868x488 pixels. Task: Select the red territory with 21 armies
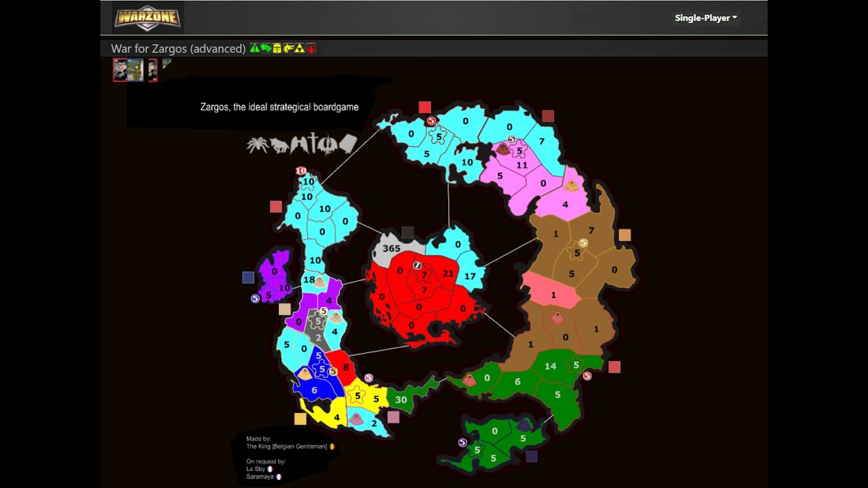(448, 273)
